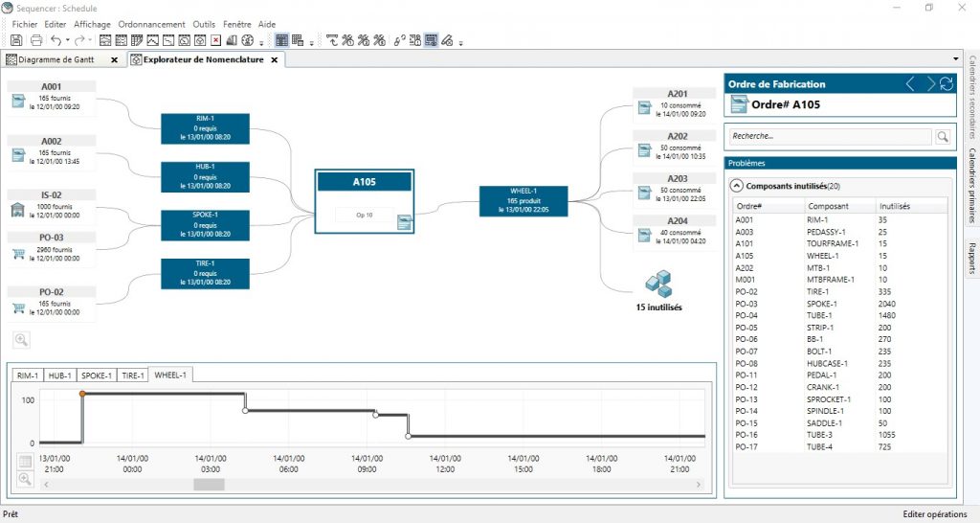Open the descending plot view toolbar icon
The height and width of the screenshot is (523, 980).
coord(168,40)
